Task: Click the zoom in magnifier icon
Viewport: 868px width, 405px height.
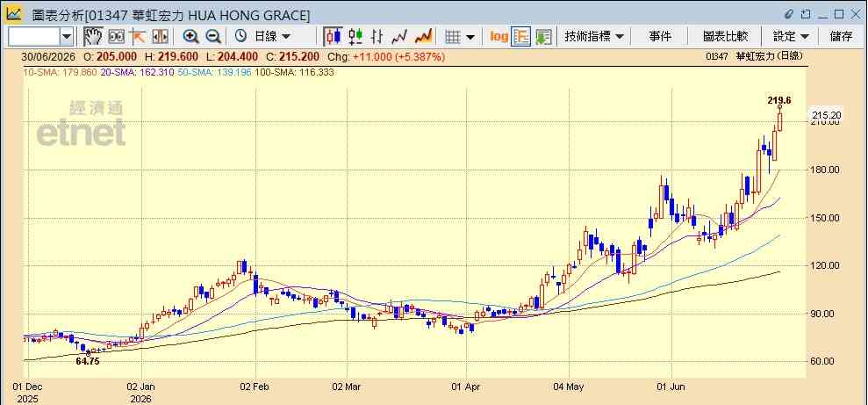Action: (x=191, y=37)
